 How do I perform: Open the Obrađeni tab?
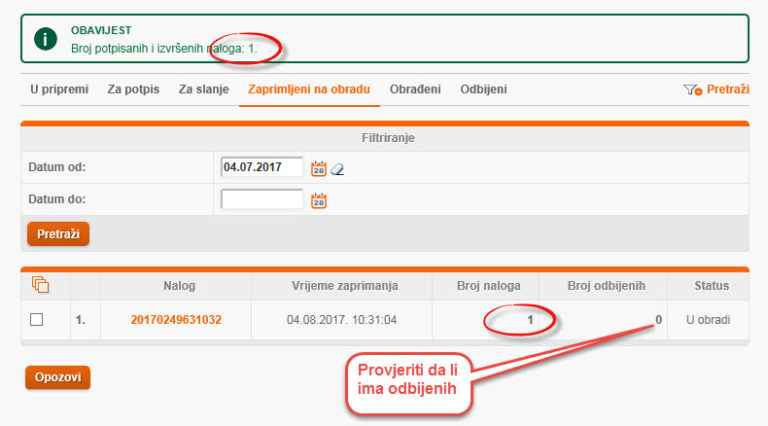pyautogui.click(x=415, y=89)
